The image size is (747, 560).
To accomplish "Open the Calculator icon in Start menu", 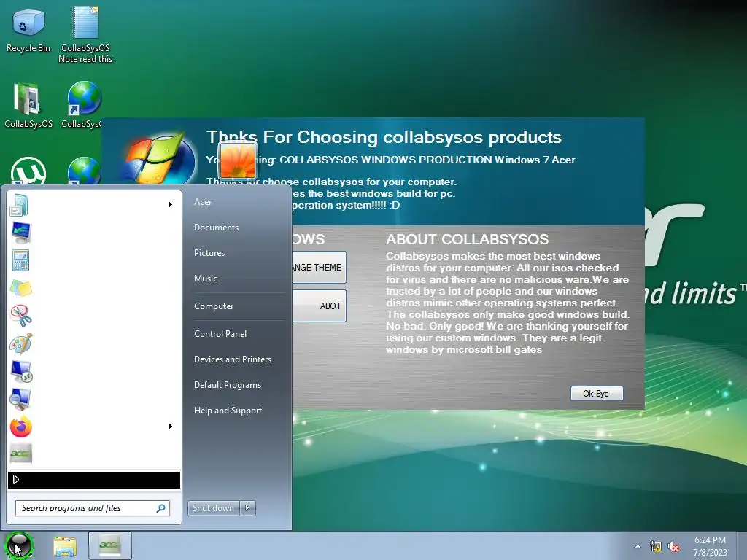I will coord(20,260).
